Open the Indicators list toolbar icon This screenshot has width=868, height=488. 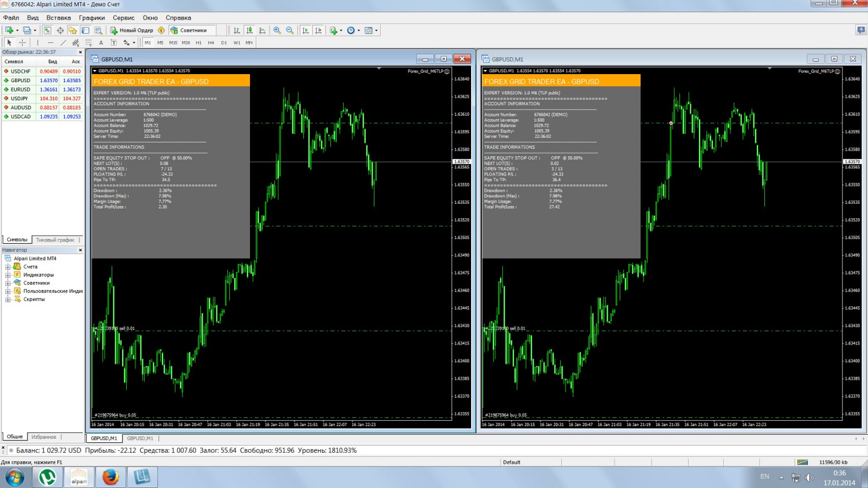pyautogui.click(x=333, y=30)
